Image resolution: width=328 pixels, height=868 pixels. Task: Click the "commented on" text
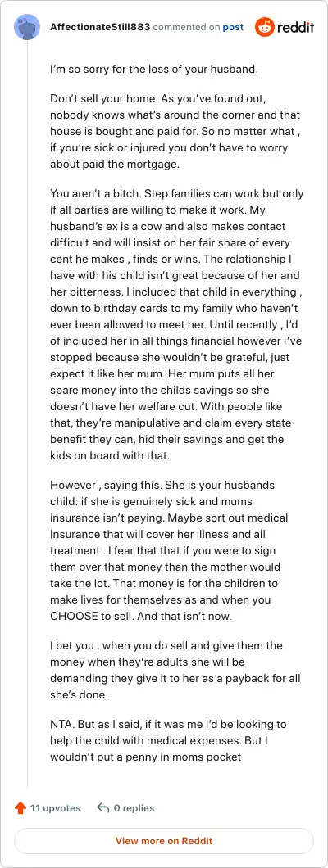tap(186, 27)
